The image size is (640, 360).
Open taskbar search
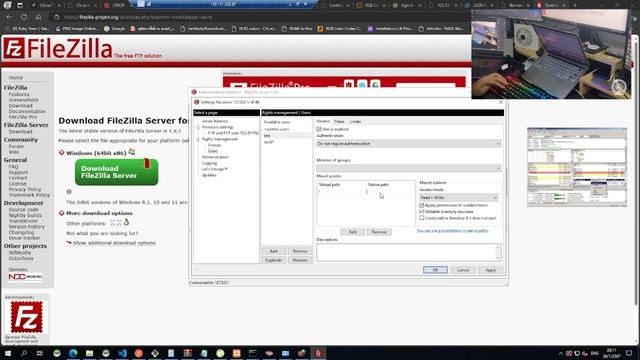[24, 353]
